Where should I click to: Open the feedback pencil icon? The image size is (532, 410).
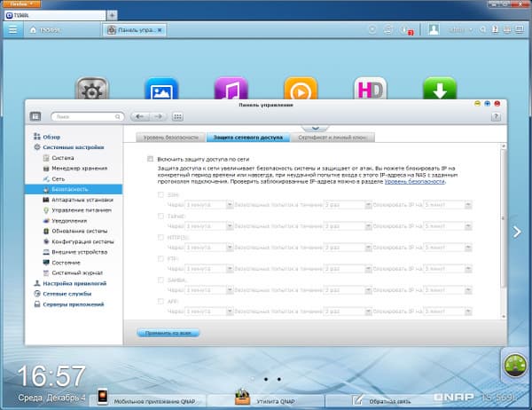pyautogui.click(x=357, y=399)
